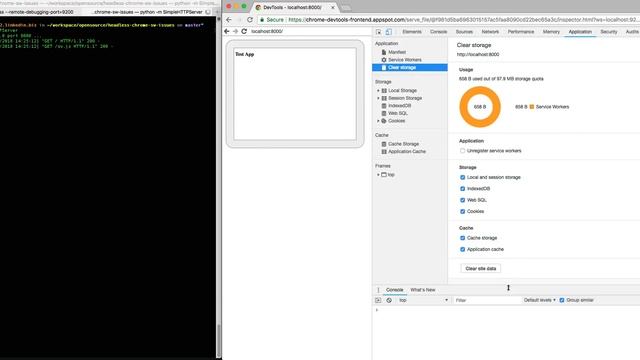The height and width of the screenshot is (360, 640).
Task: Uncheck the Web SQL checkbox
Action: 462,200
